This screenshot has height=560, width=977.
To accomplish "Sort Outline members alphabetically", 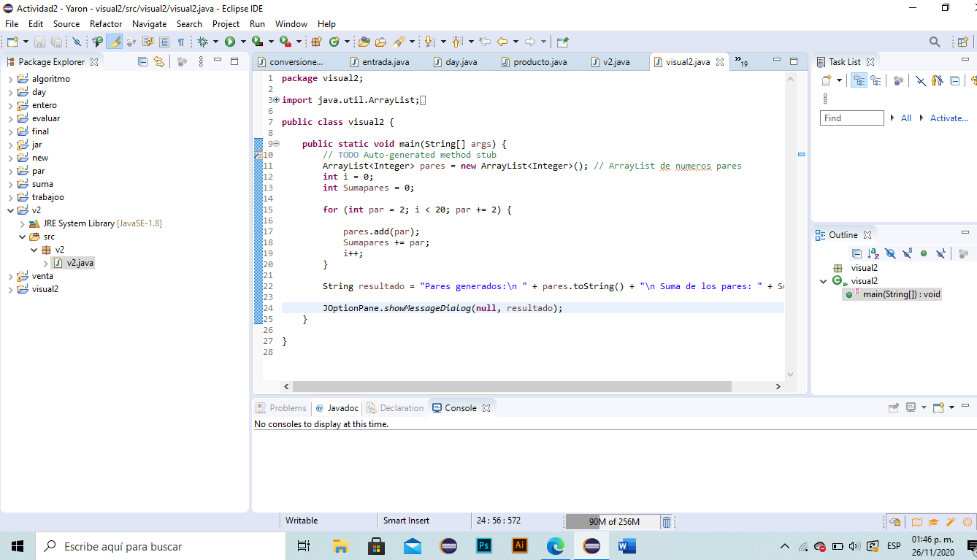I will pos(873,253).
